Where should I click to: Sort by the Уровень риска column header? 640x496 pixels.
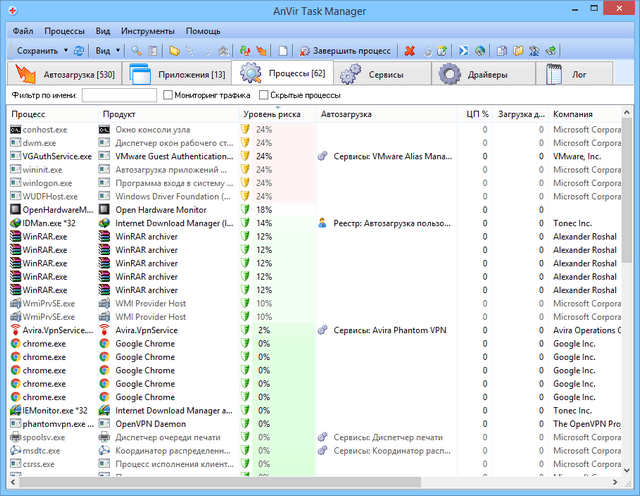click(271, 114)
